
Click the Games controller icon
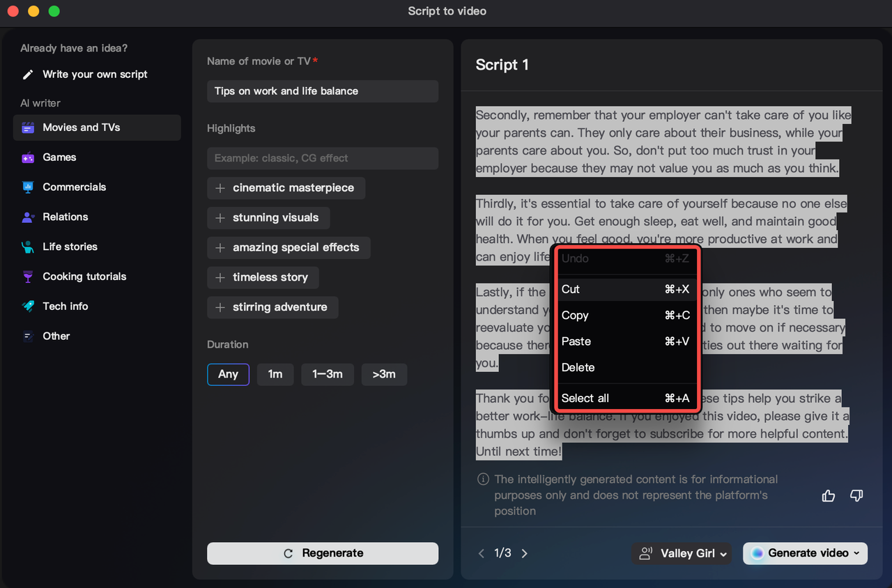click(28, 157)
